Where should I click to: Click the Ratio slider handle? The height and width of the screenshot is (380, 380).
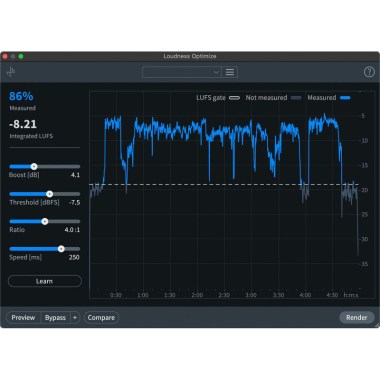click(x=45, y=221)
